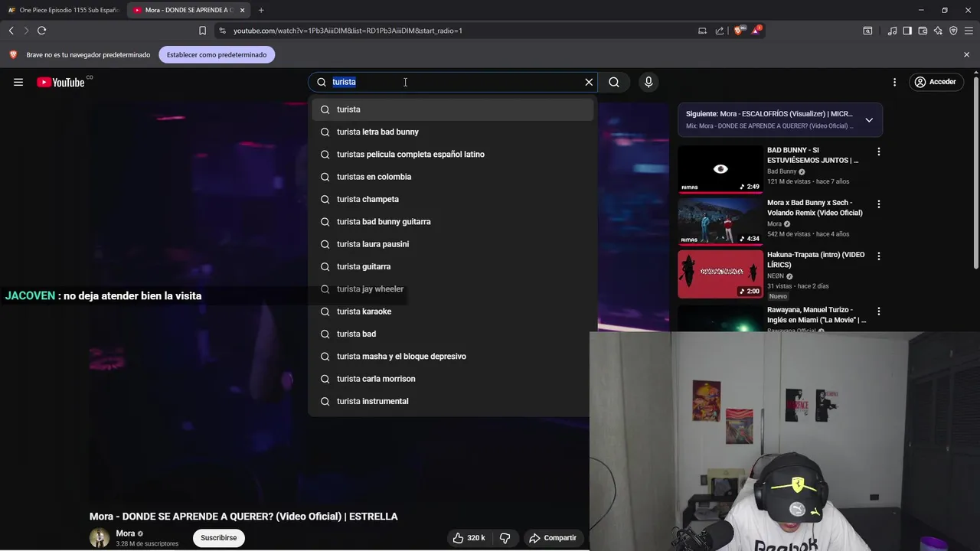980x551 pixels.
Task: Open the YouTube hamburger guide menu
Action: [18, 82]
